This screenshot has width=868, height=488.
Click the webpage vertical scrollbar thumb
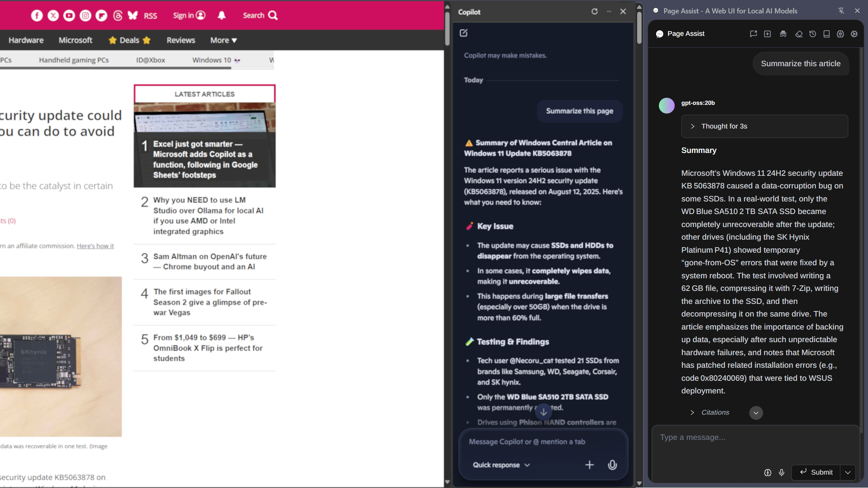(447, 28)
